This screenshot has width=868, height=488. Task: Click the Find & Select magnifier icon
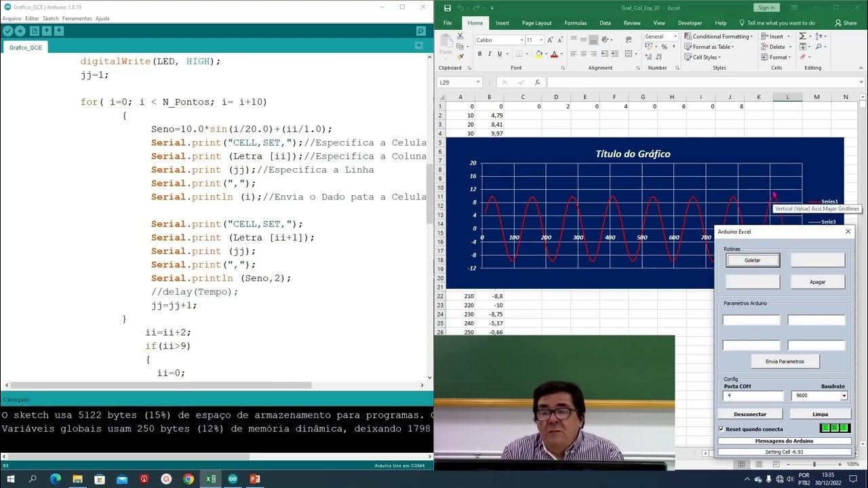pos(819,47)
